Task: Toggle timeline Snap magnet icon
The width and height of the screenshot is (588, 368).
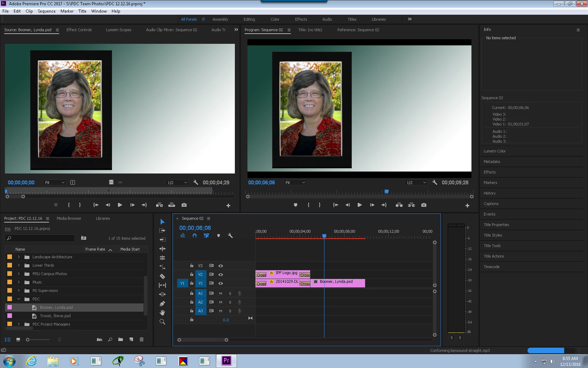Action: tap(195, 236)
